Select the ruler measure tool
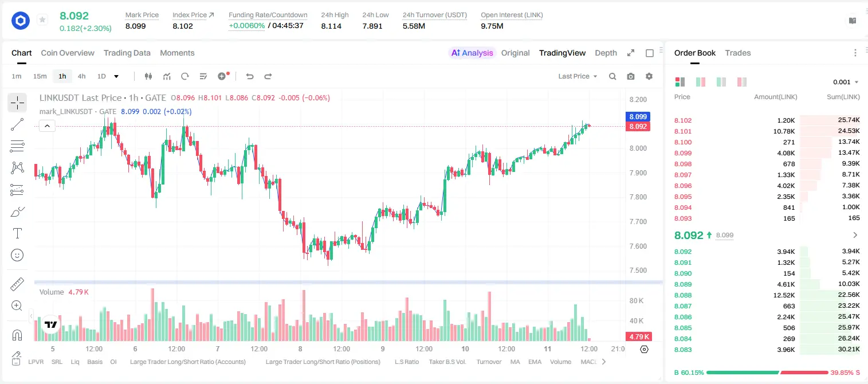 coord(17,284)
